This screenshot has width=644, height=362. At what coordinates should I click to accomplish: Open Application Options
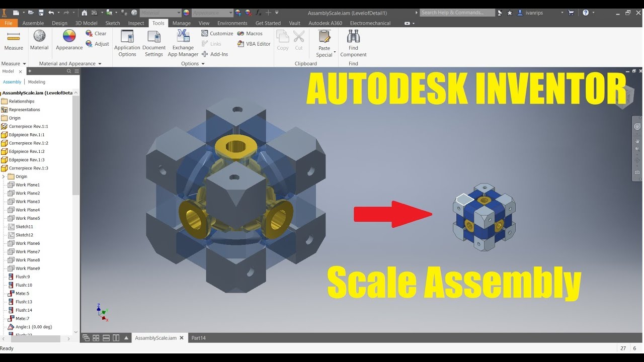click(127, 43)
